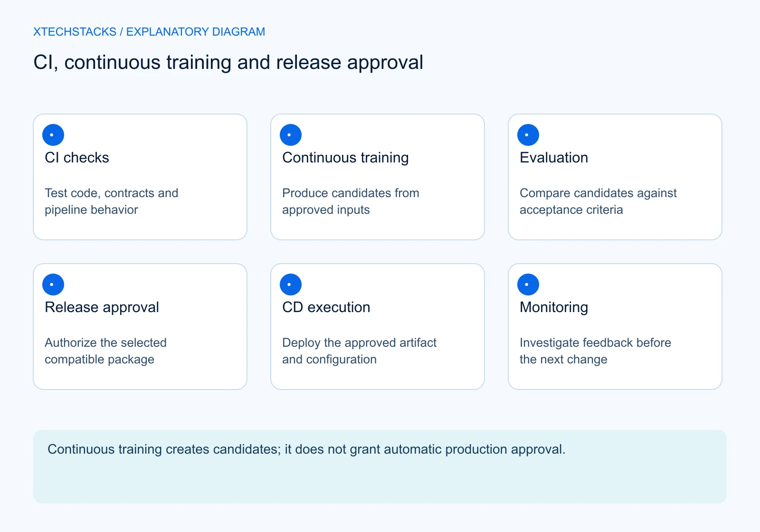This screenshot has width=760, height=532.
Task: Select the 'Continuous training' card title
Action: [x=345, y=158]
